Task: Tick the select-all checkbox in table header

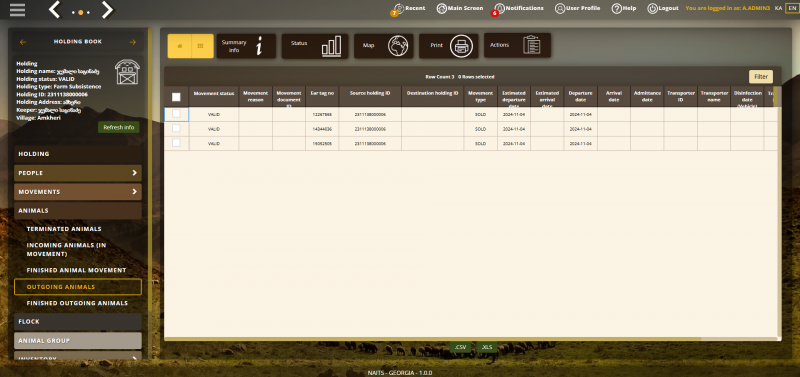Action: (x=176, y=97)
